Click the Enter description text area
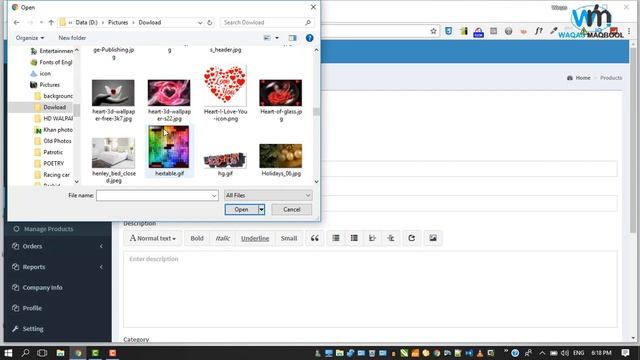This screenshot has width=640, height=360. (x=370, y=289)
